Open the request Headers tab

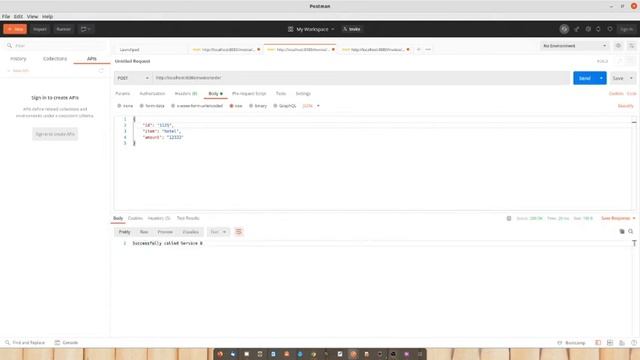tap(186, 93)
